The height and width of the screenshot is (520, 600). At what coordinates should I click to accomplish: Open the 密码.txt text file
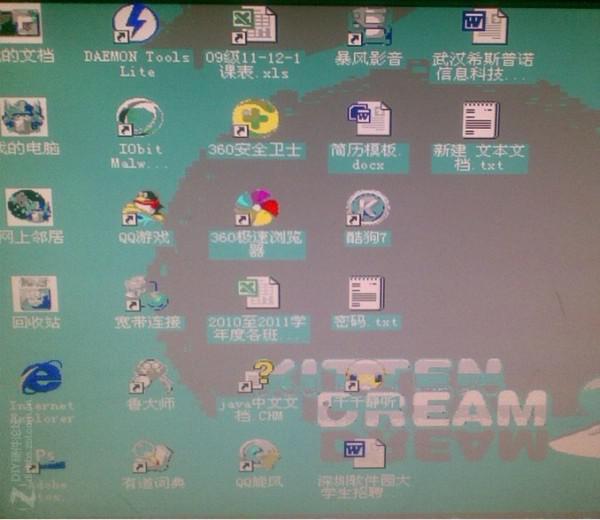tap(366, 294)
